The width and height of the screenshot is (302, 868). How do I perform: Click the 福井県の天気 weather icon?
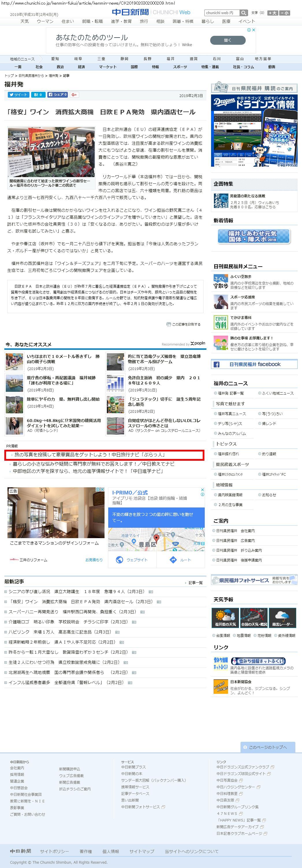pos(225,618)
